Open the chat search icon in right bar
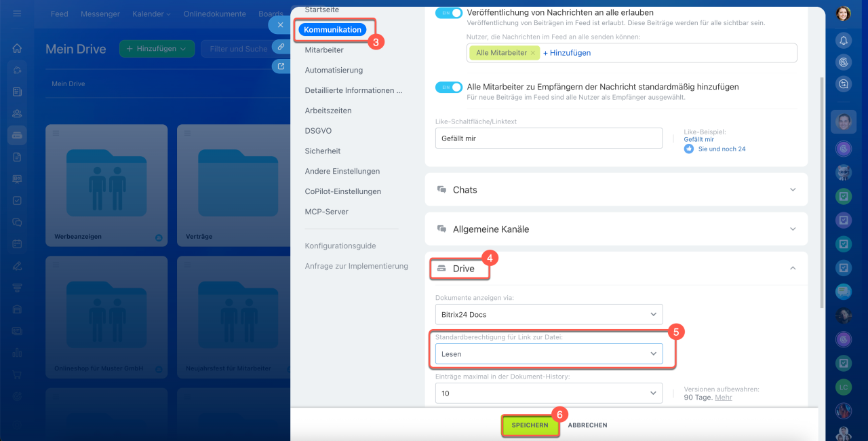The width and height of the screenshot is (868, 441). pos(843,83)
